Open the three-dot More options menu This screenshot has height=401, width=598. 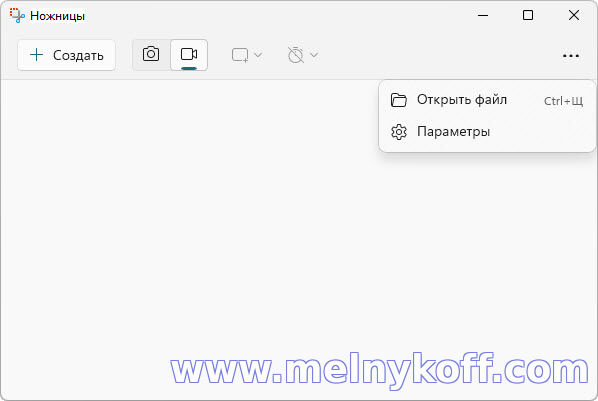pyautogui.click(x=571, y=56)
